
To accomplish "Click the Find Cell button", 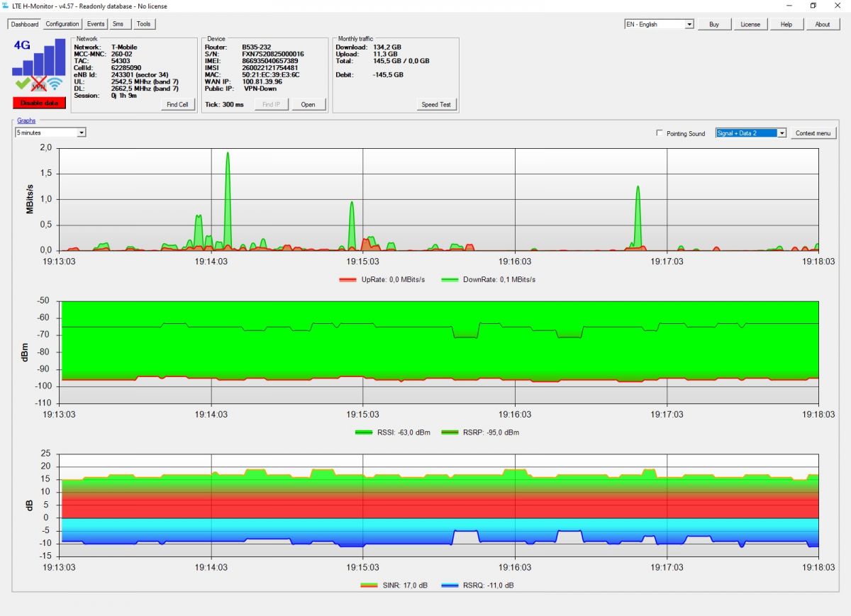I will click(177, 104).
